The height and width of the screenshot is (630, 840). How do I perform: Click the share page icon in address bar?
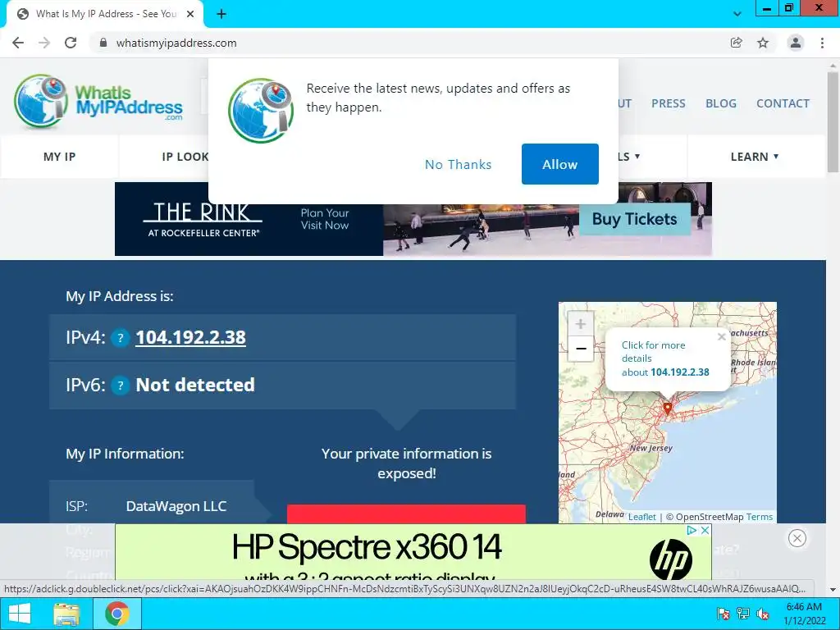[737, 43]
